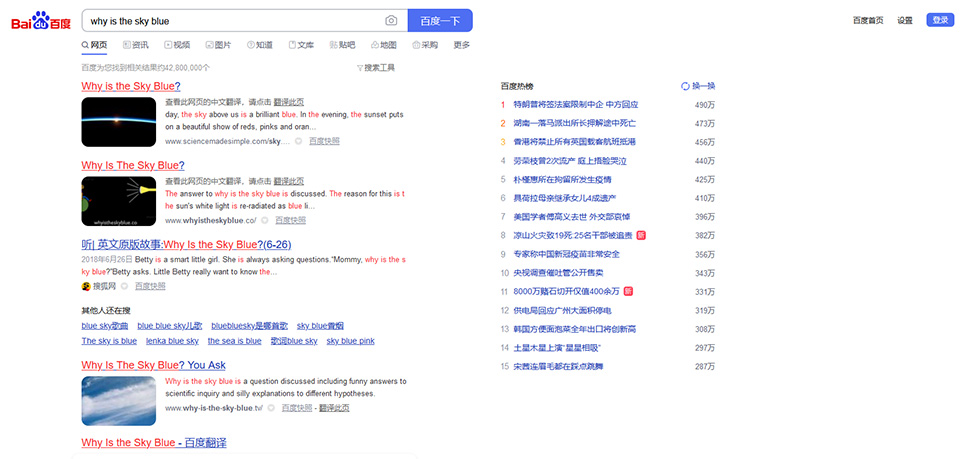Open 百度快照 for sciencemadesimple.com result

click(x=324, y=141)
